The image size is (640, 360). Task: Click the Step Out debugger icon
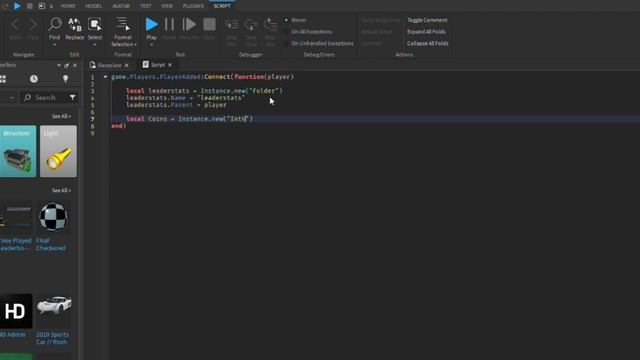(x=270, y=24)
